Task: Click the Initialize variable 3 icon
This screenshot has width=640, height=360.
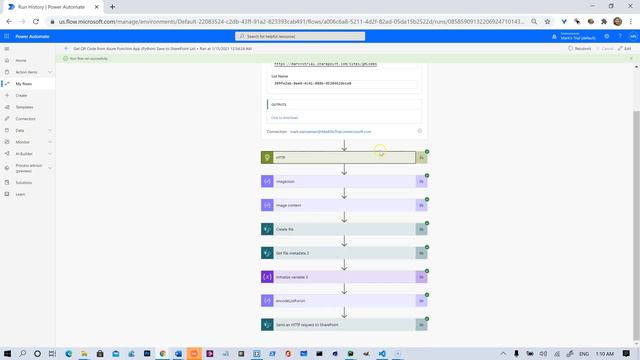Action: [267, 277]
